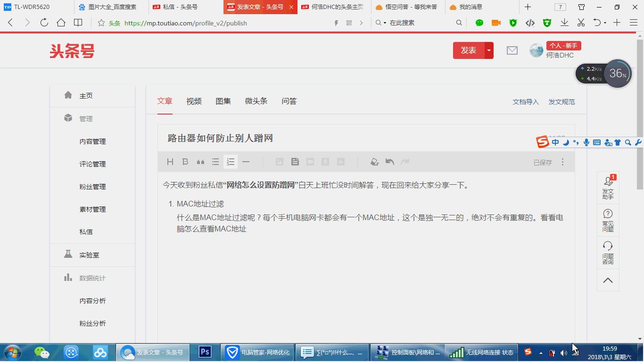The image size is (644, 362).
Task: Open 问题咨询 support button
Action: tap(608, 253)
